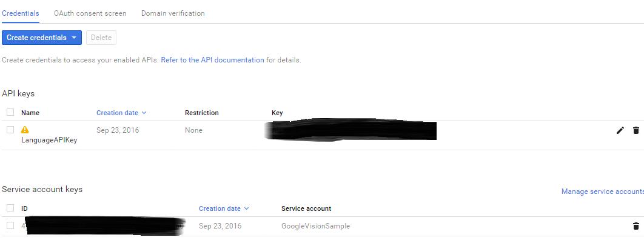644x243 pixels.
Task: Sort service account keys by Creation date
Action: 224,208
